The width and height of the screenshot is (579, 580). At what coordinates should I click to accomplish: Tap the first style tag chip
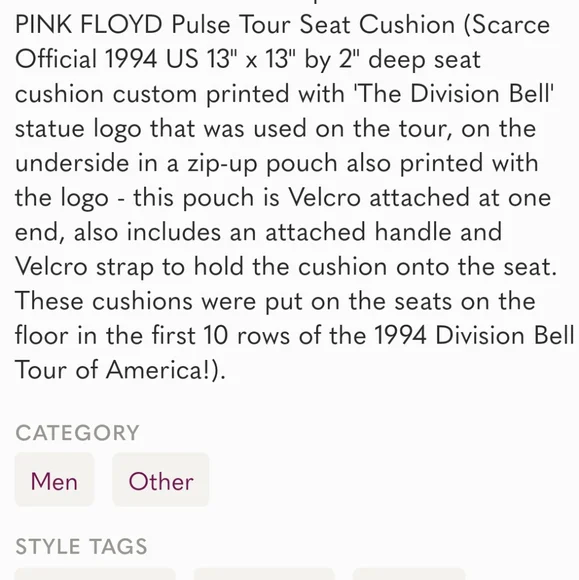pyautogui.click(x=95, y=574)
